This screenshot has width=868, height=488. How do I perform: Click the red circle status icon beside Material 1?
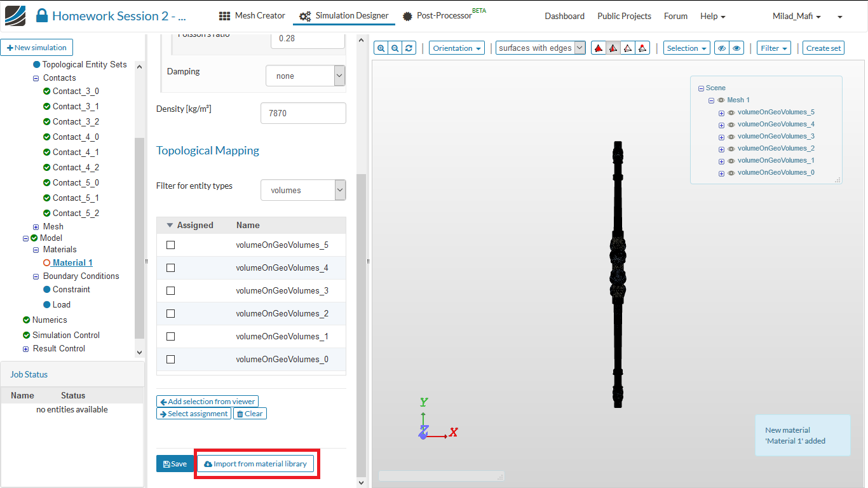[46, 262]
